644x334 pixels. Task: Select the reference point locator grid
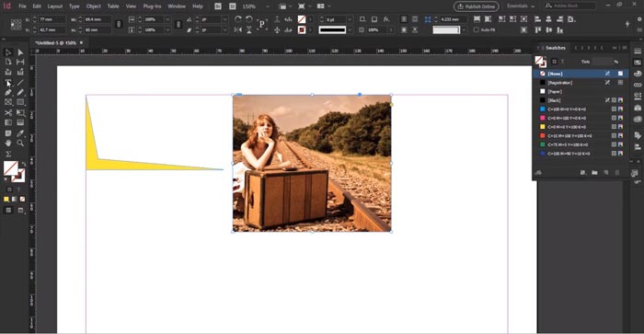point(16,25)
